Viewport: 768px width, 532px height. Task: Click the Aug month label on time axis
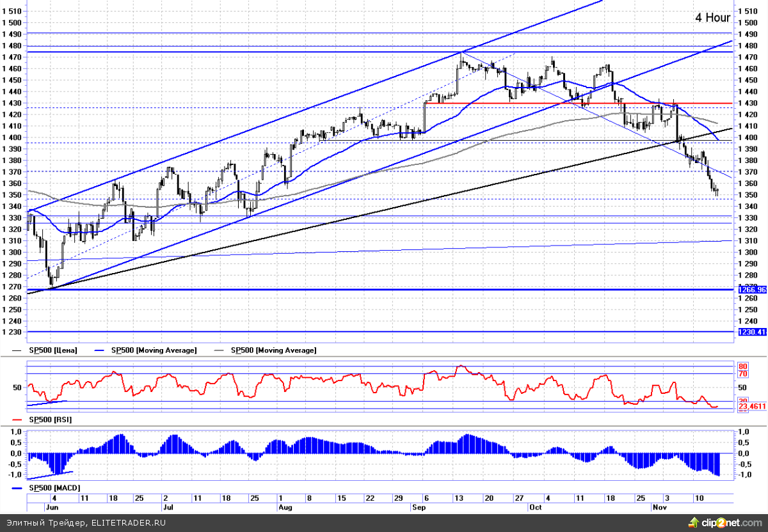(x=285, y=507)
